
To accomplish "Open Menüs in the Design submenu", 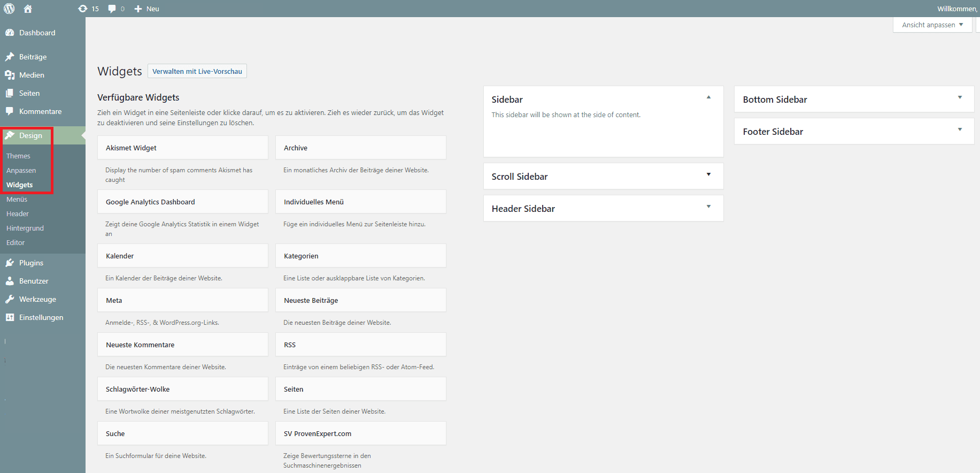I will pos(17,199).
